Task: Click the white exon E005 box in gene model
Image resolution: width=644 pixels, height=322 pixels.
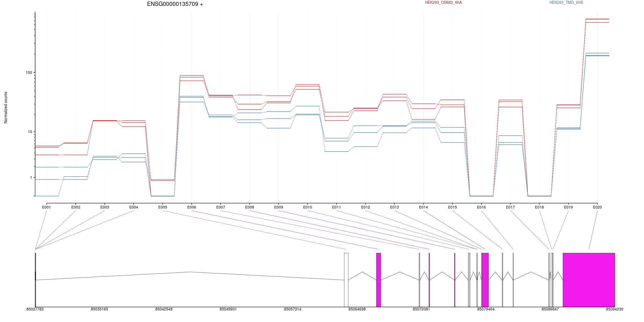Action: pos(346,280)
